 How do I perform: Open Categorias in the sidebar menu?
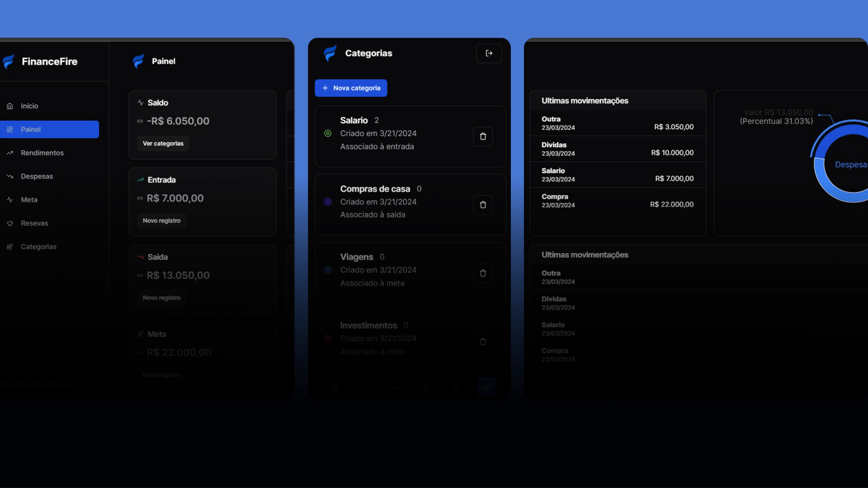(38, 247)
